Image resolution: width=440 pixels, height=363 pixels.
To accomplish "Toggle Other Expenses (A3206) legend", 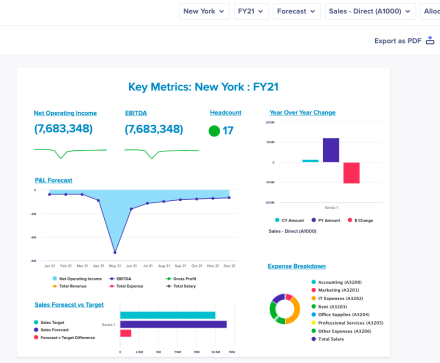I will [x=341, y=331].
